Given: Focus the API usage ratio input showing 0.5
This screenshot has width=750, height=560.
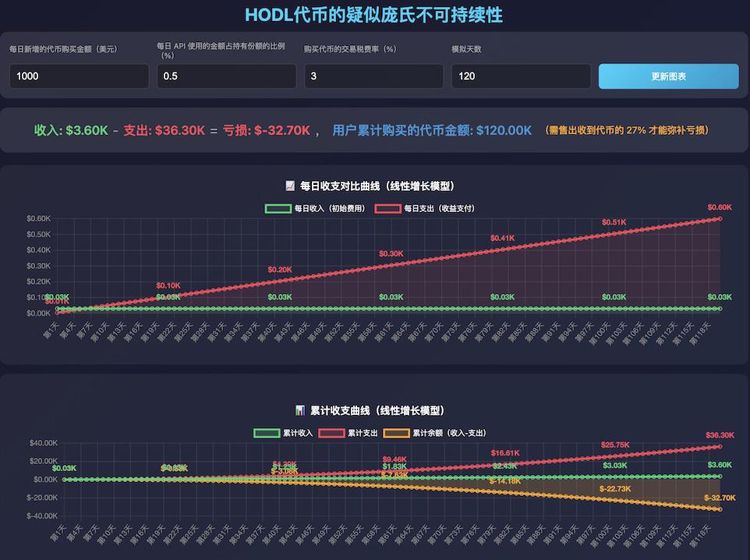Looking at the screenshot, I should coord(226,76).
